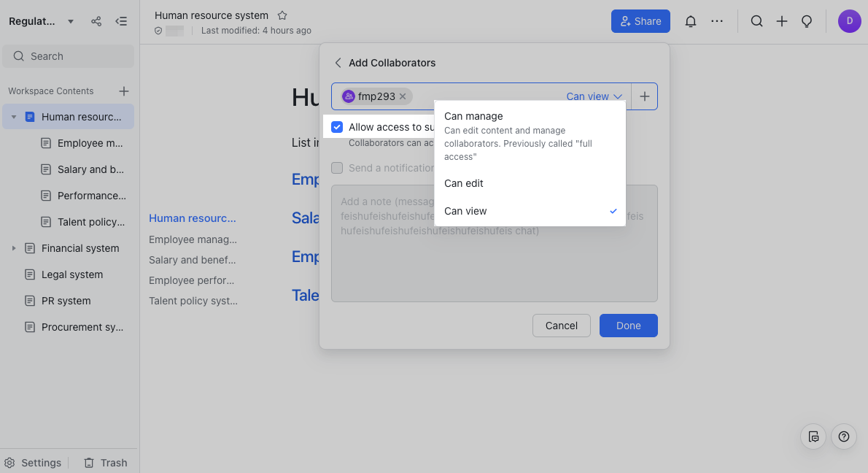The image size is (868, 473).
Task: Select Can manage from the permission menu
Action: (x=473, y=115)
